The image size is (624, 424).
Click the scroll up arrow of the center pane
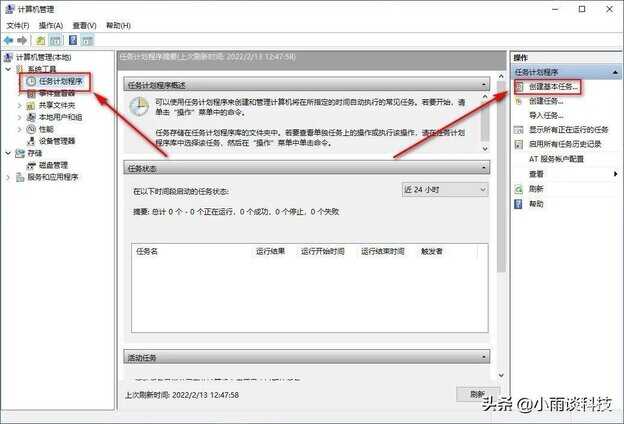coord(501,76)
